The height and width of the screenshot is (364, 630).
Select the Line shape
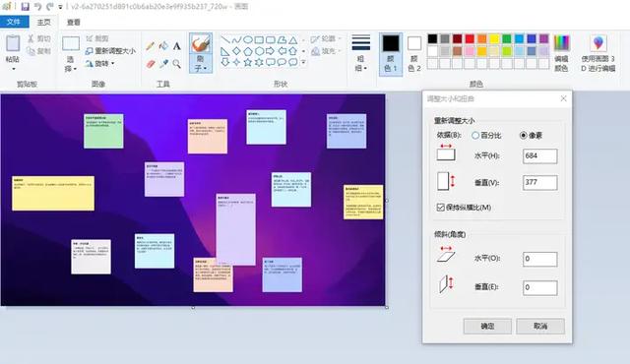pos(225,39)
